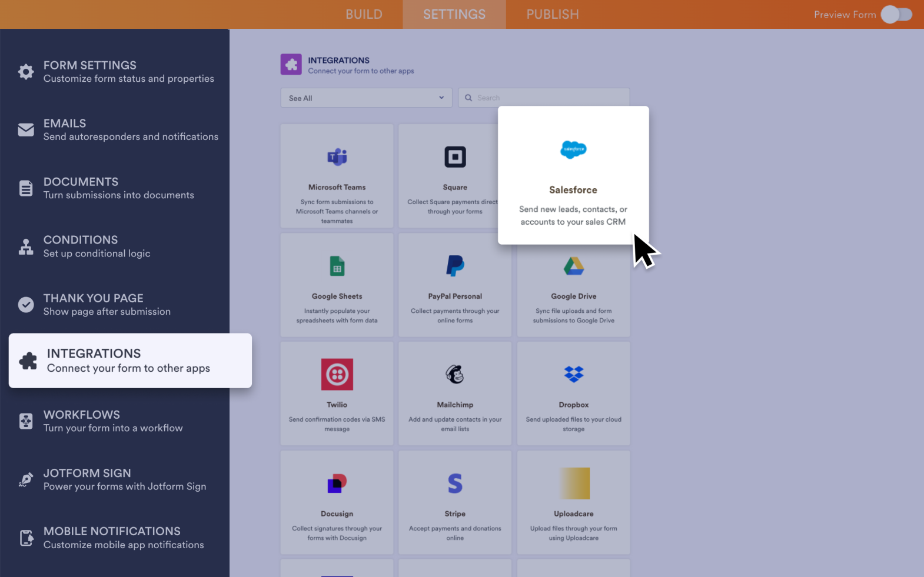Toggle the Preview Form switch
Image resolution: width=924 pixels, height=577 pixels.
point(896,15)
